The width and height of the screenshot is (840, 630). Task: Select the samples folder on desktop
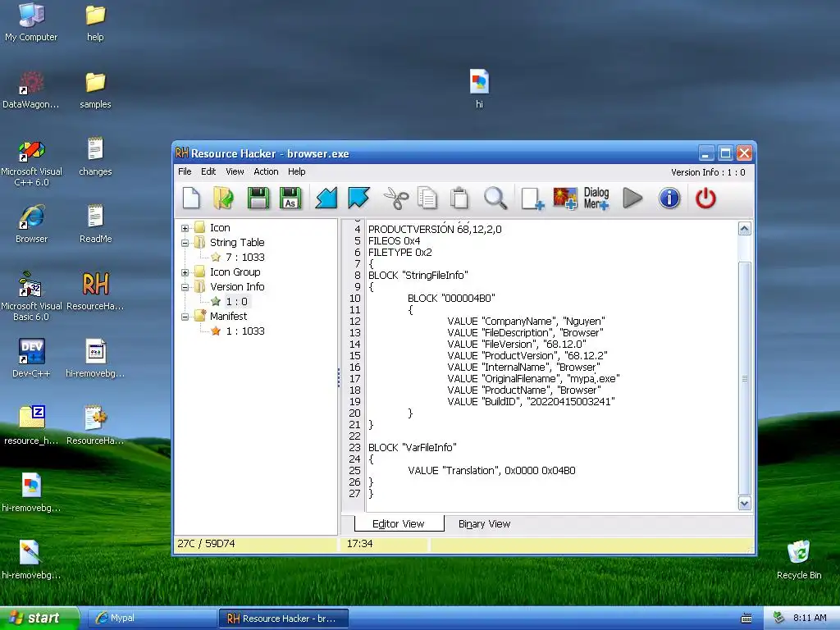pyautogui.click(x=95, y=89)
